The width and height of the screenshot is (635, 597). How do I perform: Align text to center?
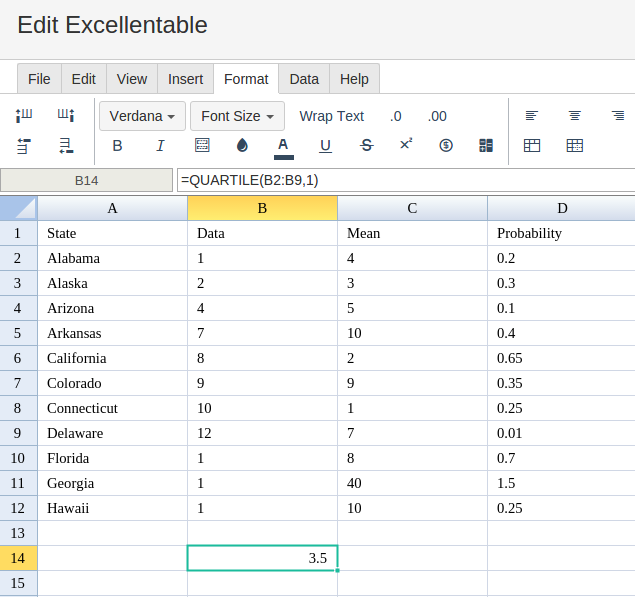(574, 116)
